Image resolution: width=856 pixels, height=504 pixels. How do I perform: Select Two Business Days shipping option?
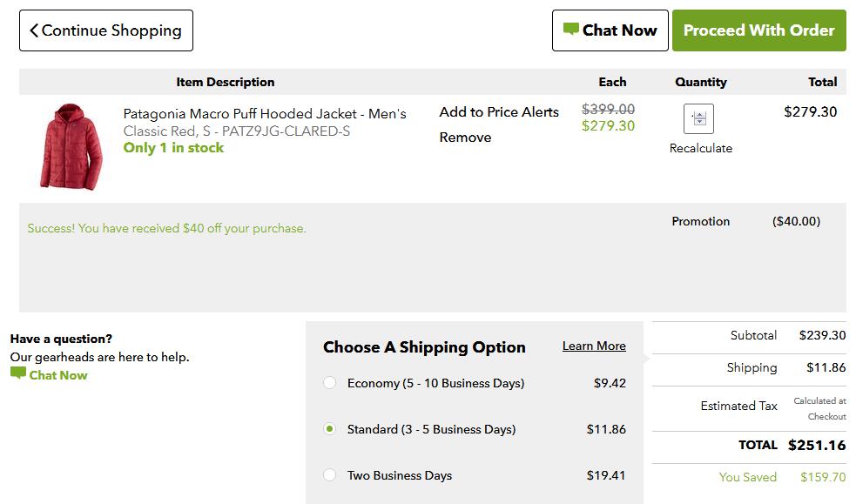(x=330, y=475)
